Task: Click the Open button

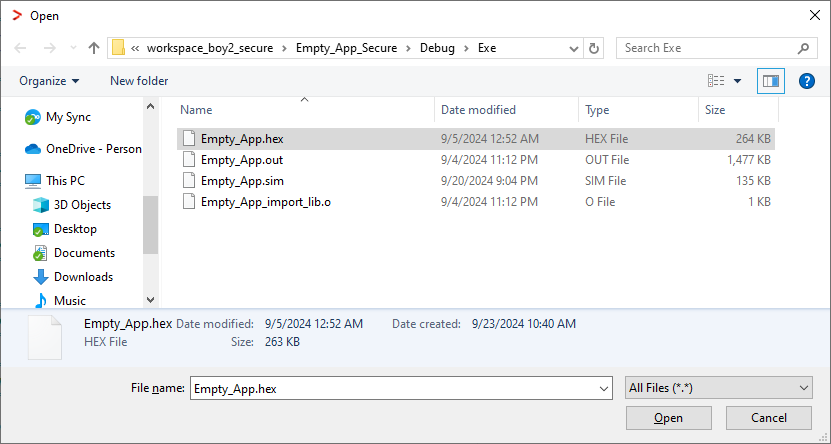Action: [x=668, y=418]
